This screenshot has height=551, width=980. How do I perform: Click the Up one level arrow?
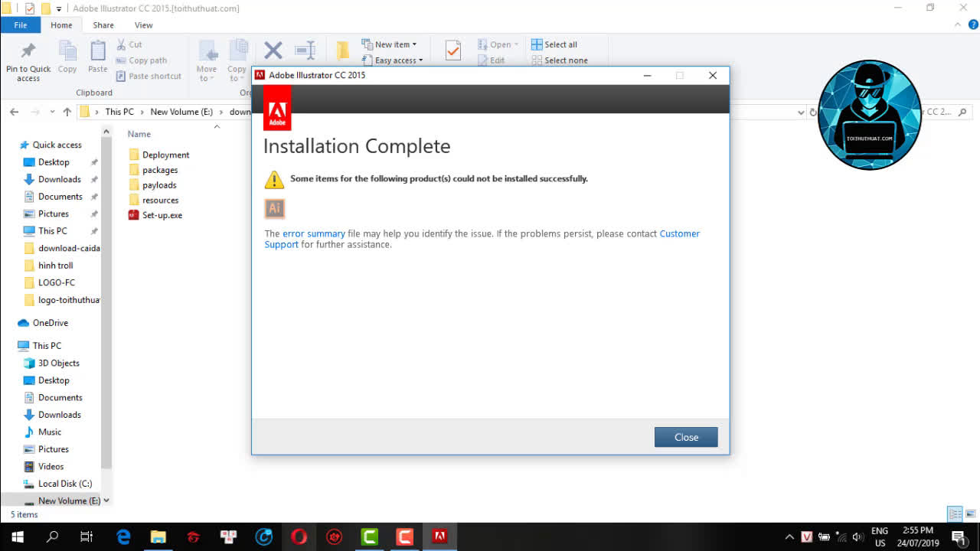(x=67, y=112)
